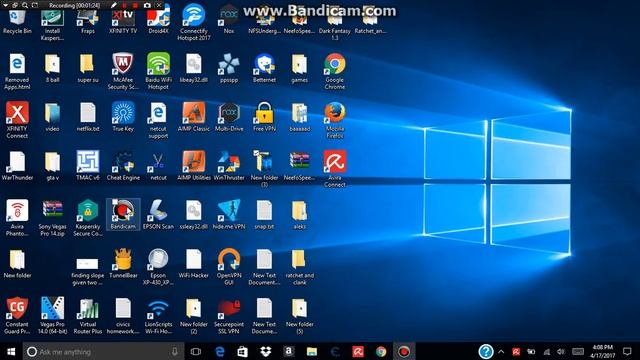Expand the system tray hidden icons chevron
This screenshot has height=360, width=640.
click(x=501, y=351)
